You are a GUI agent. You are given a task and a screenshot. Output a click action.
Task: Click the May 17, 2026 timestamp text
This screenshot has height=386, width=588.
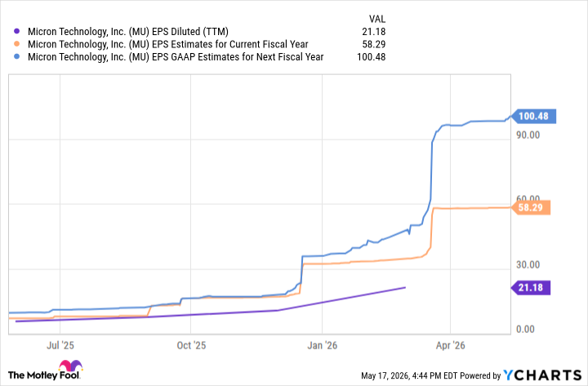tap(409, 375)
